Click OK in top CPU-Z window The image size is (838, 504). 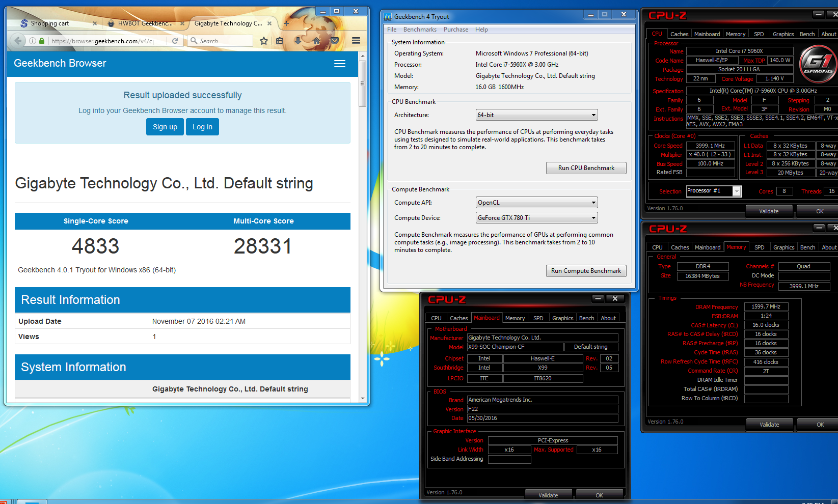818,211
